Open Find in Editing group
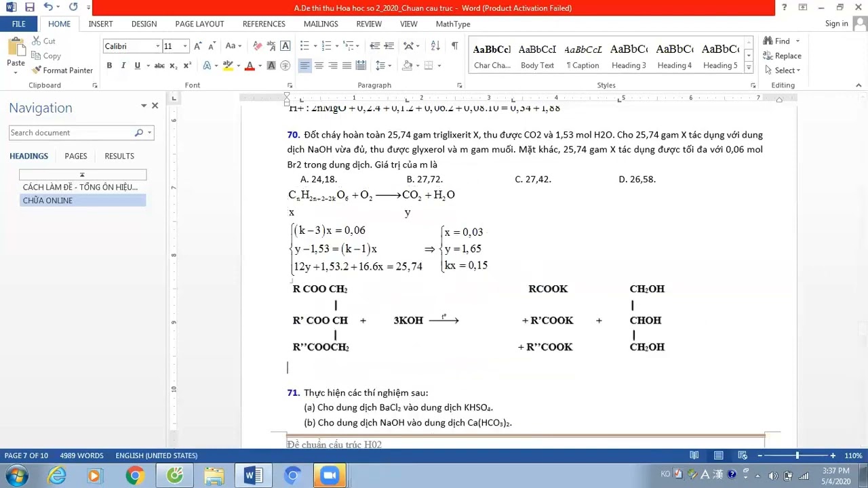Screen dimensions: 868x488 (782, 41)
